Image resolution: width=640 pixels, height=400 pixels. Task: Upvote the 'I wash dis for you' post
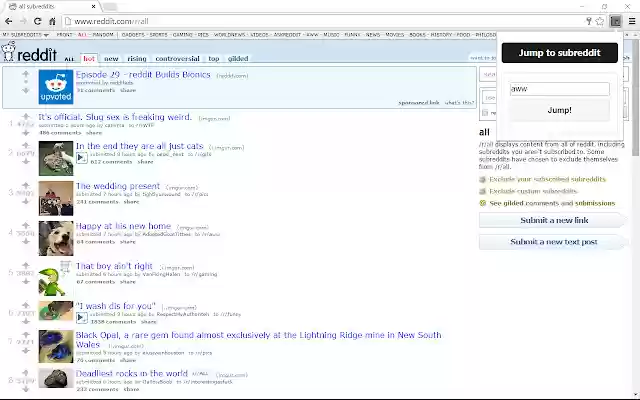[x=26, y=305]
